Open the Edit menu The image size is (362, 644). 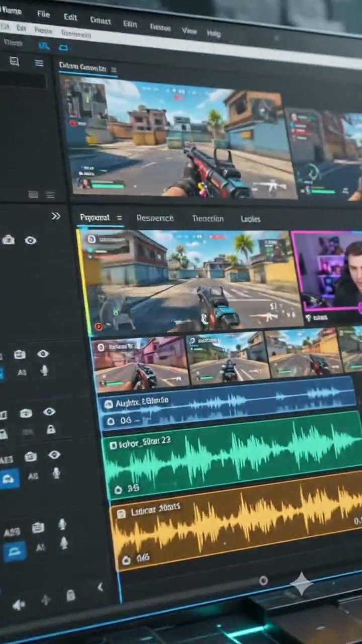70,17
